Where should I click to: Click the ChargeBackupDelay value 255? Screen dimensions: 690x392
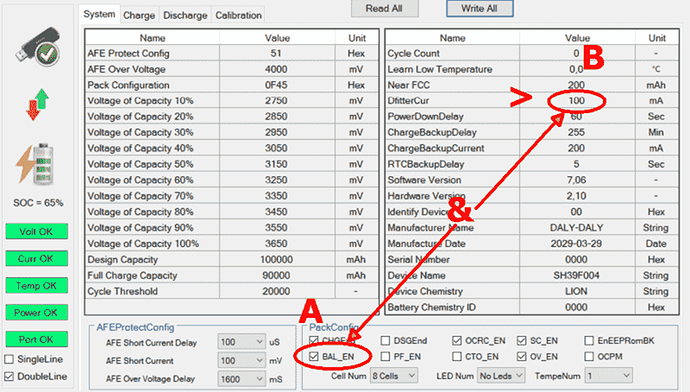(x=577, y=132)
